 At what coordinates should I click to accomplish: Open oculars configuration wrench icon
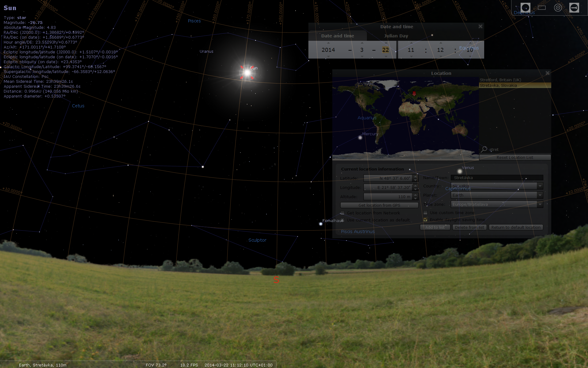(574, 8)
